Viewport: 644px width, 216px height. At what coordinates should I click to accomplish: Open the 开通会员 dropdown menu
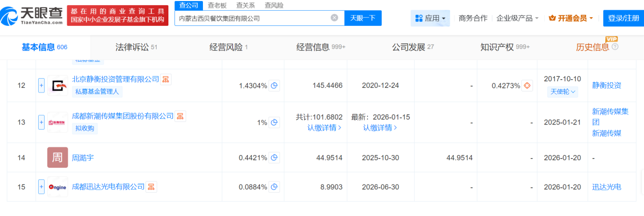coord(571,18)
